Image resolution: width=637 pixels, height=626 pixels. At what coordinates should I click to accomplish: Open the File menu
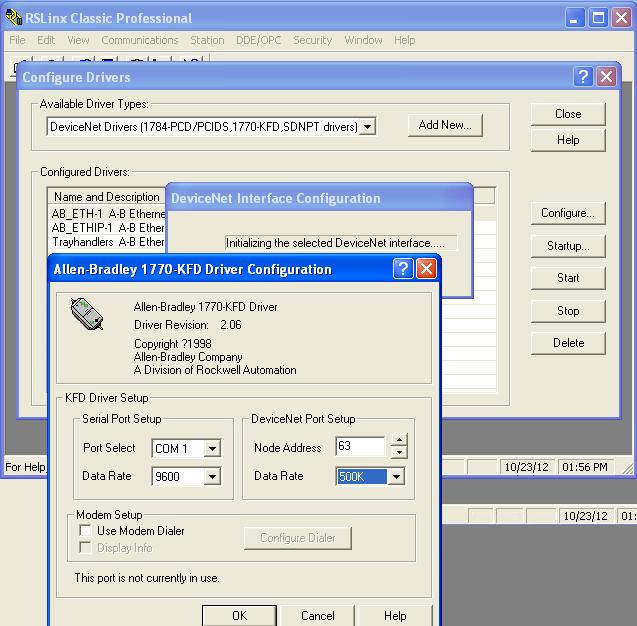point(17,40)
